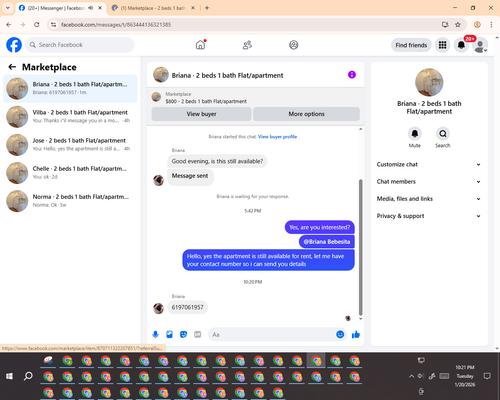Image resolution: width=500 pixels, height=400 pixels.
Task: Open the system tray overflow arrow
Action: [x=412, y=376]
